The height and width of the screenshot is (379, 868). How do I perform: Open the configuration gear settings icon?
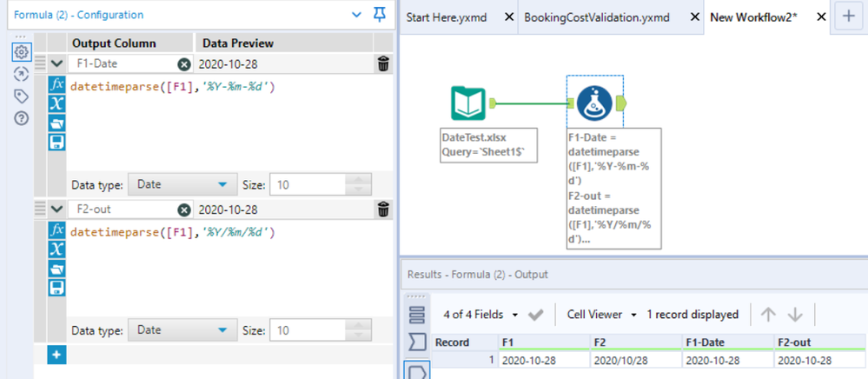[x=21, y=52]
